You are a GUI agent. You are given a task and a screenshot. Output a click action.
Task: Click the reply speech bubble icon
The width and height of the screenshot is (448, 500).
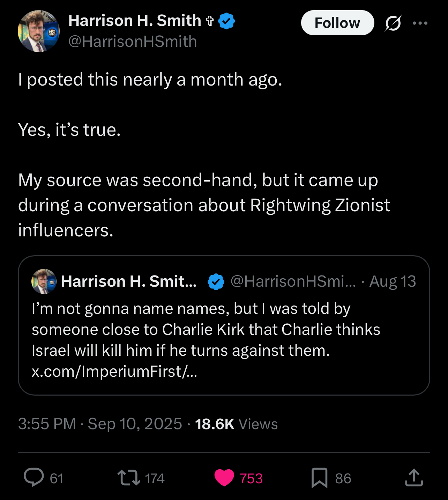click(x=34, y=478)
